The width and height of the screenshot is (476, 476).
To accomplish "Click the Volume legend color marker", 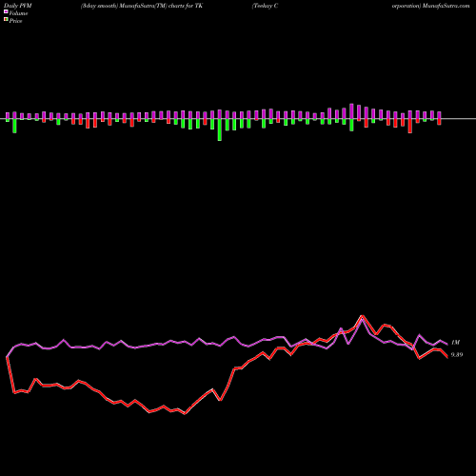I will (x=6, y=11).
